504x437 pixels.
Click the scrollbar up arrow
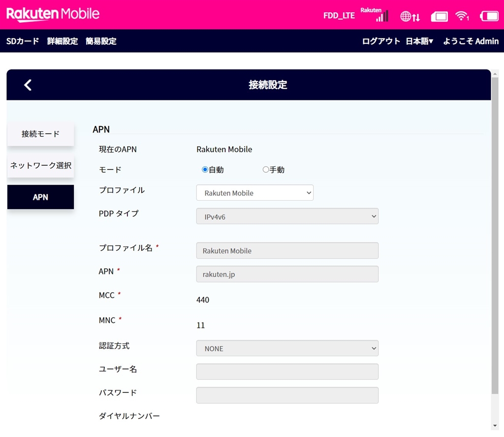pos(495,74)
